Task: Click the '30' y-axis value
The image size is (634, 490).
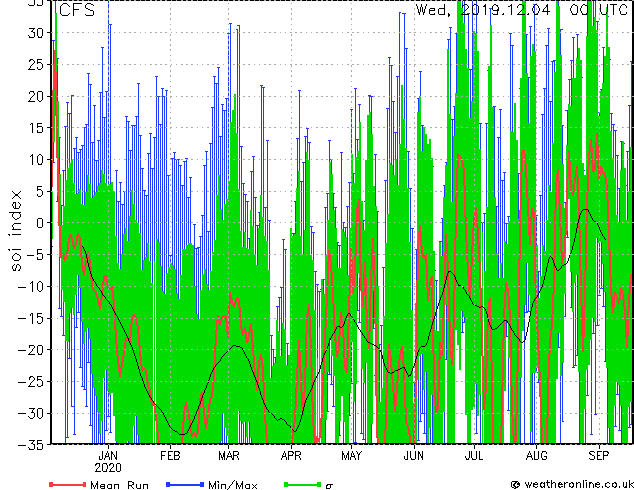Action: click(36, 33)
